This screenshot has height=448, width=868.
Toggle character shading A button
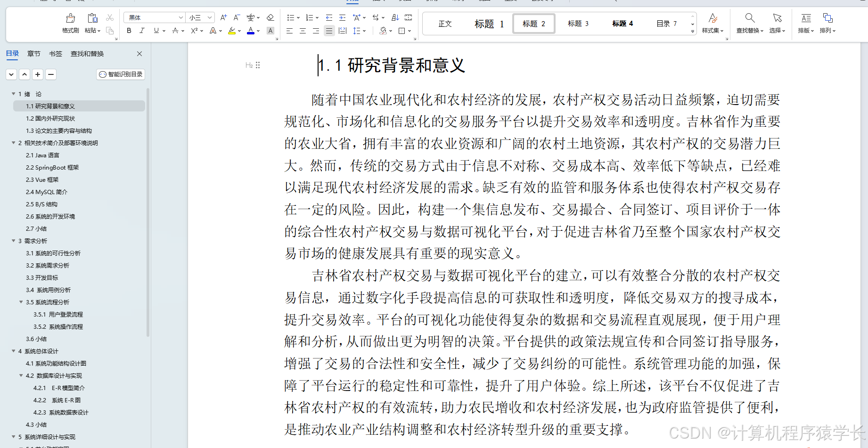point(270,31)
